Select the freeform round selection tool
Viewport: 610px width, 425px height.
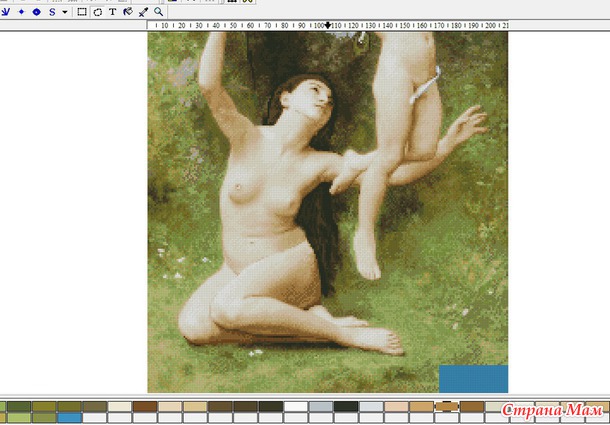[97, 12]
